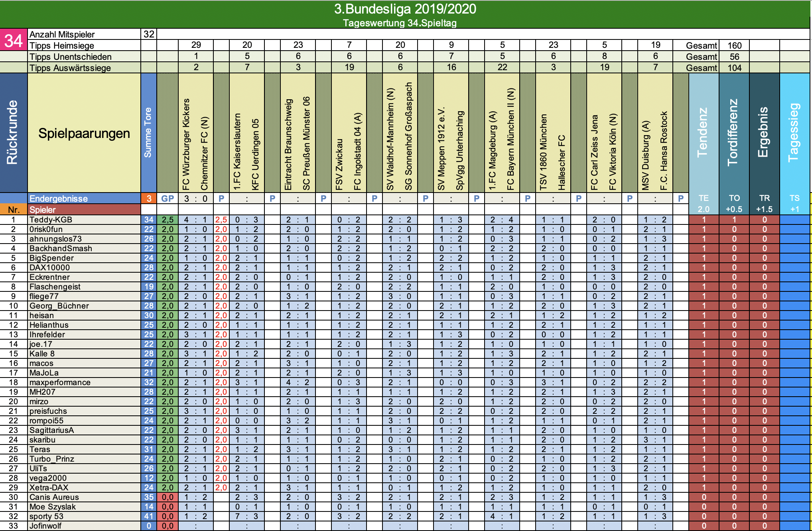812x531 pixels.
Task: Click the 'Tipps Auswärtssiege' row label
Action: [x=70, y=68]
